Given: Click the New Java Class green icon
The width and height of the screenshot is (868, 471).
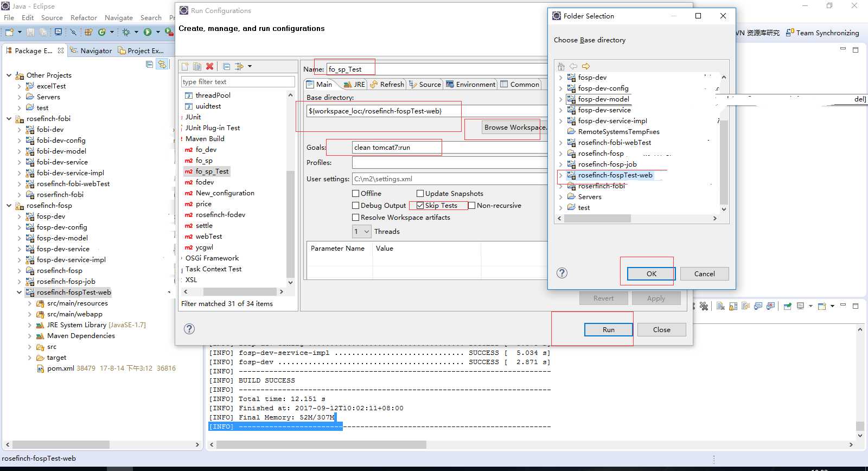Looking at the screenshot, I should [101, 33].
